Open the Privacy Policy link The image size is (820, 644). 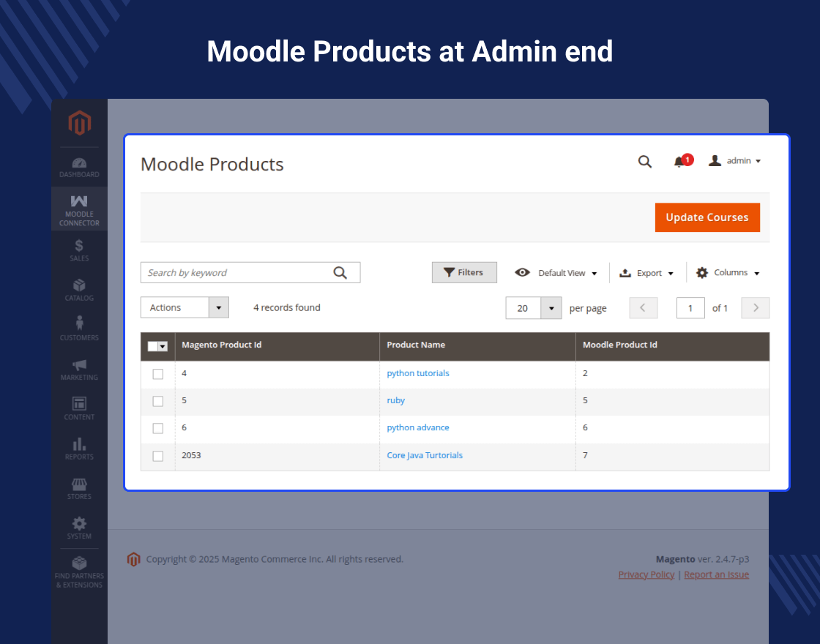(x=646, y=574)
